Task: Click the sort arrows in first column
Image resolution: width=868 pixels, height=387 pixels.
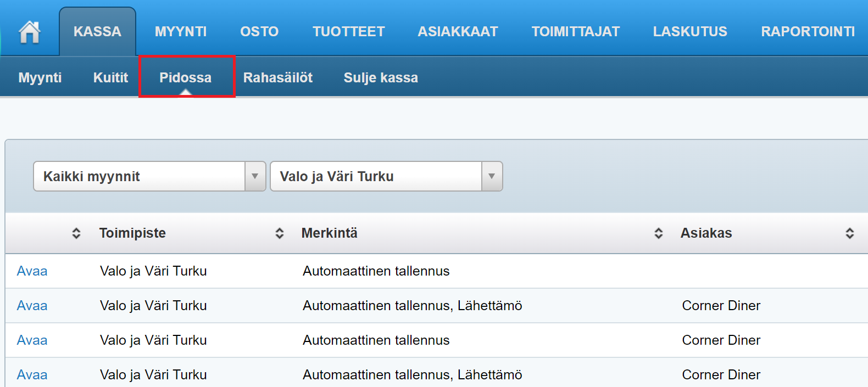Action: (x=76, y=233)
